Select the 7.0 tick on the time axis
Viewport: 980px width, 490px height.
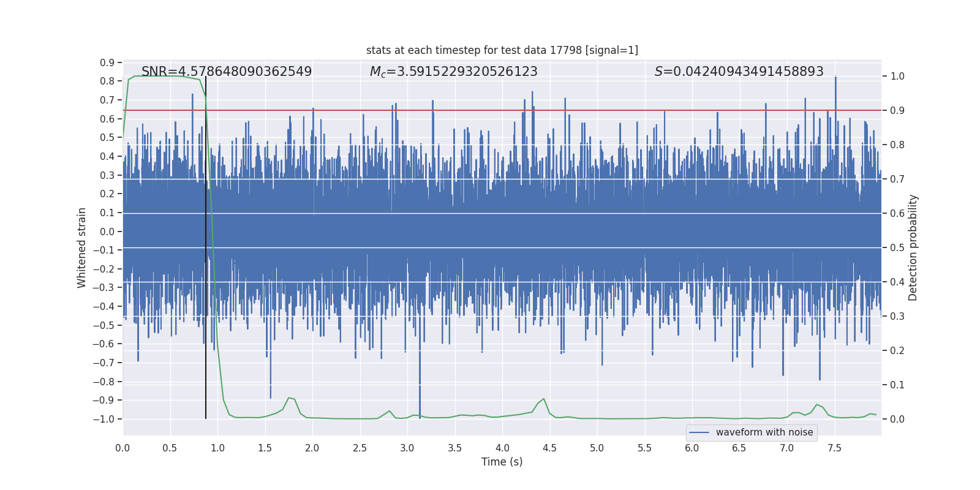pos(787,448)
